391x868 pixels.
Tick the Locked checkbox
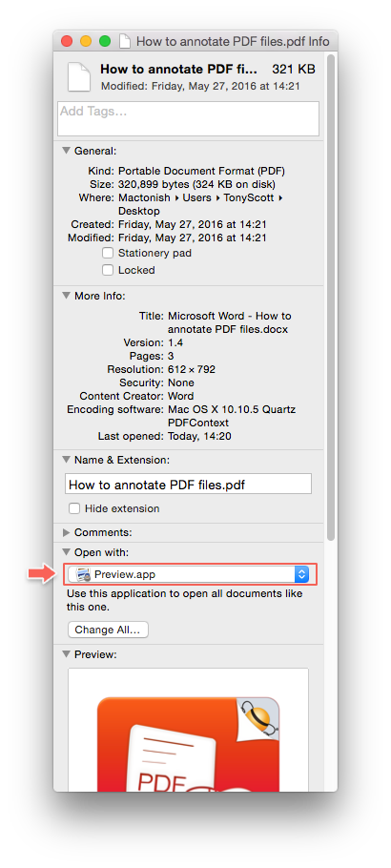coord(108,270)
